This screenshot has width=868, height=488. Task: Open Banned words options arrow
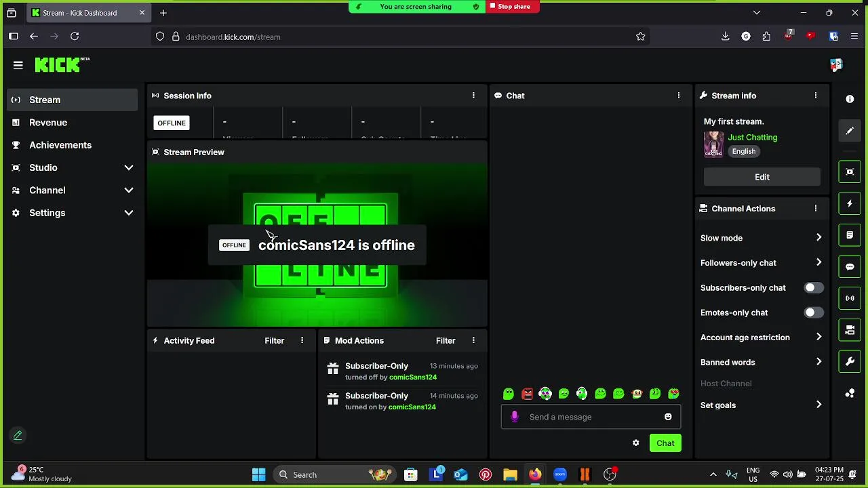(818, 363)
